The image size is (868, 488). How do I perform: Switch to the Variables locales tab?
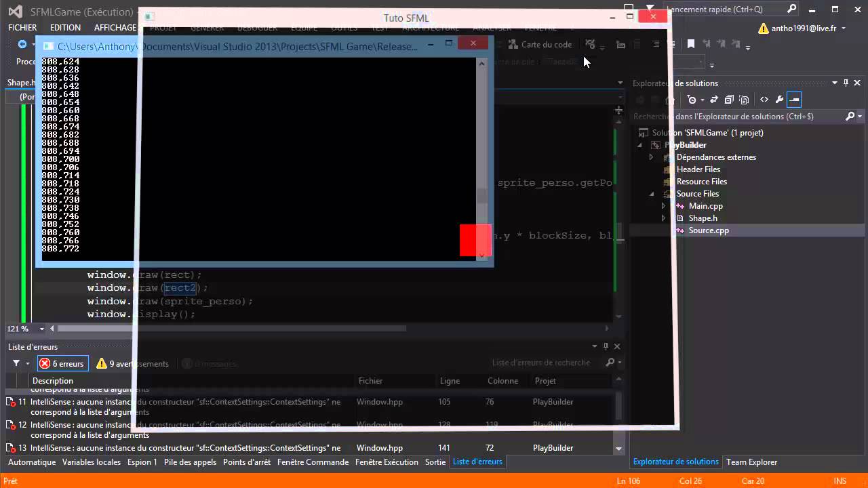coord(92,462)
